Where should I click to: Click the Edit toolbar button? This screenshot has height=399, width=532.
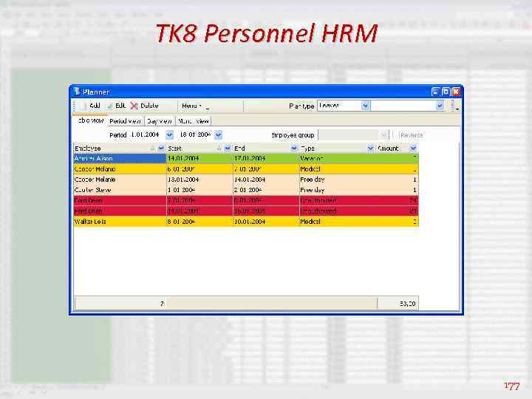click(x=117, y=106)
